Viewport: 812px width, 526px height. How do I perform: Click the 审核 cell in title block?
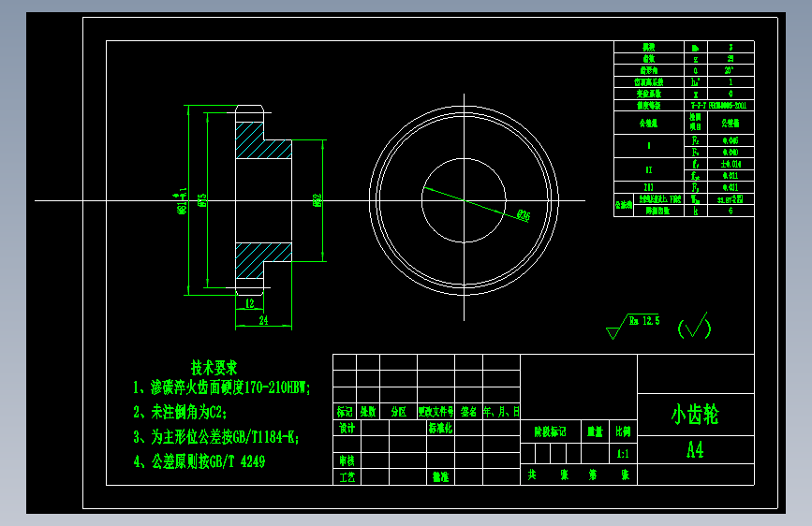pos(347,460)
